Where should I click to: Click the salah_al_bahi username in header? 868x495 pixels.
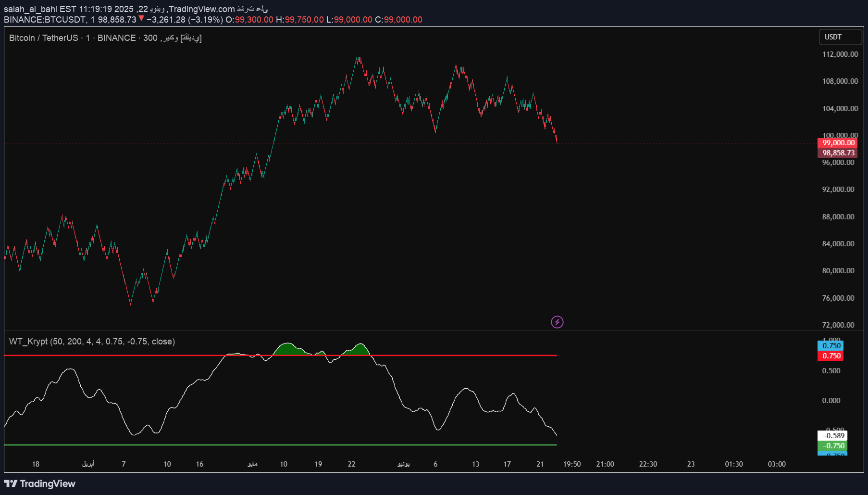pos(30,9)
